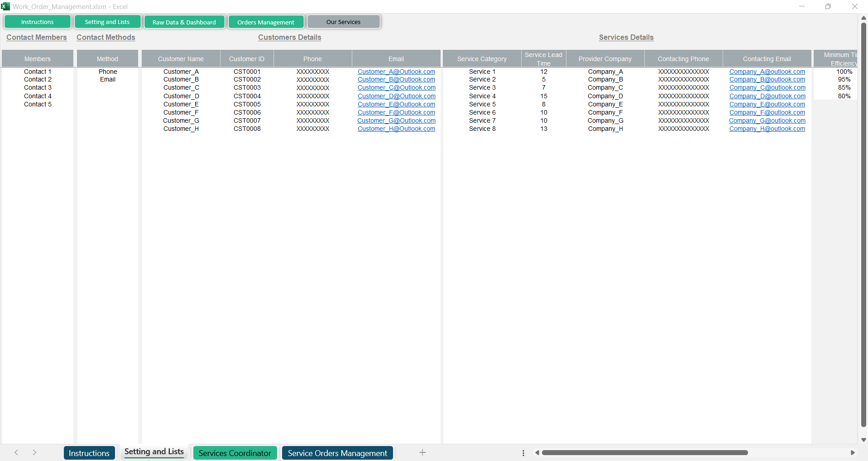Click the Customer_E@Outlook.com hyperlink
The width and height of the screenshot is (868, 461).
(x=396, y=104)
